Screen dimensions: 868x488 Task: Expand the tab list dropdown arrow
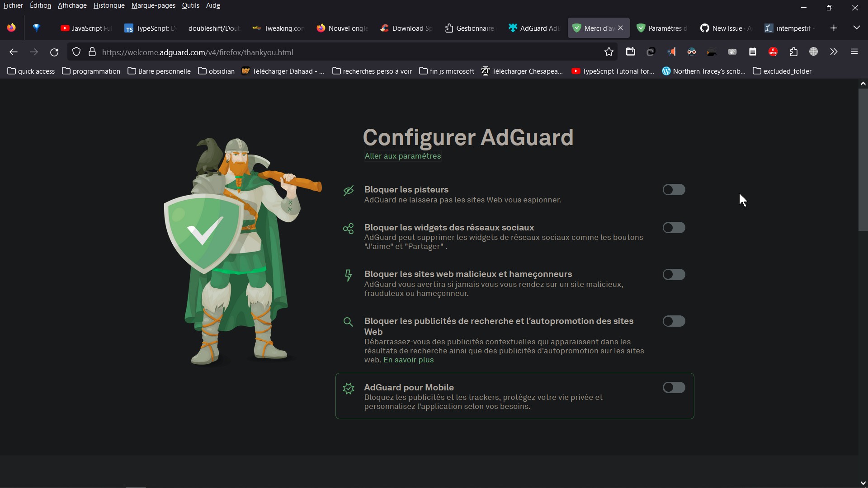pyautogui.click(x=857, y=28)
